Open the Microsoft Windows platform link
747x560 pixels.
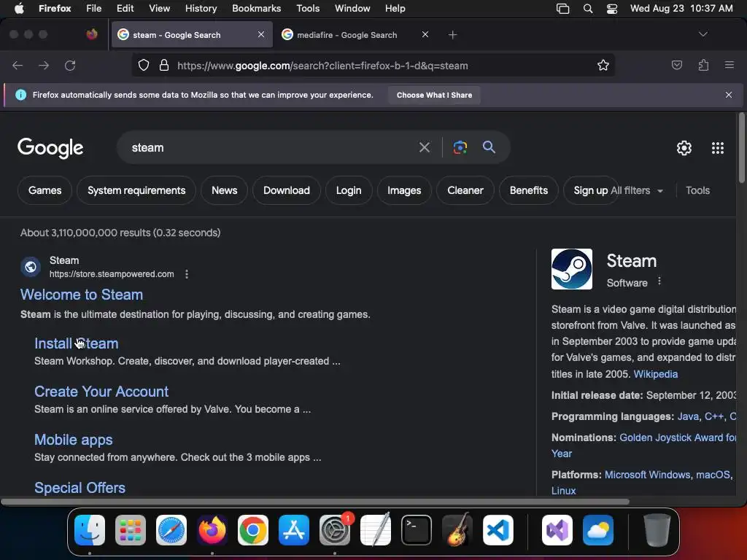click(x=647, y=475)
